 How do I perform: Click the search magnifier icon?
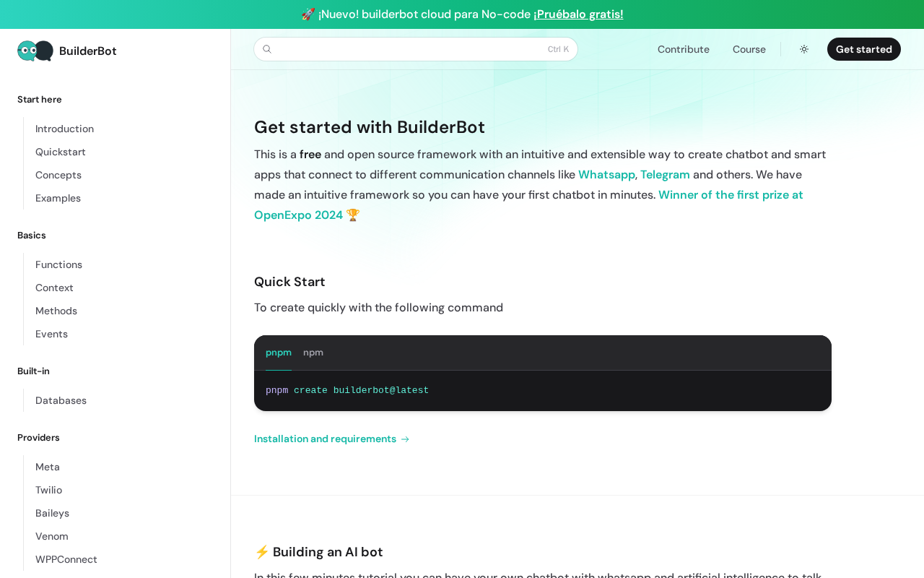[x=267, y=49]
